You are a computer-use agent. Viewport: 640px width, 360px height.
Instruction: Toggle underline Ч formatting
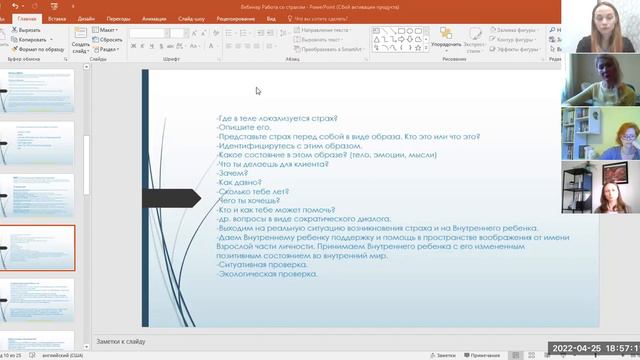[x=152, y=46]
